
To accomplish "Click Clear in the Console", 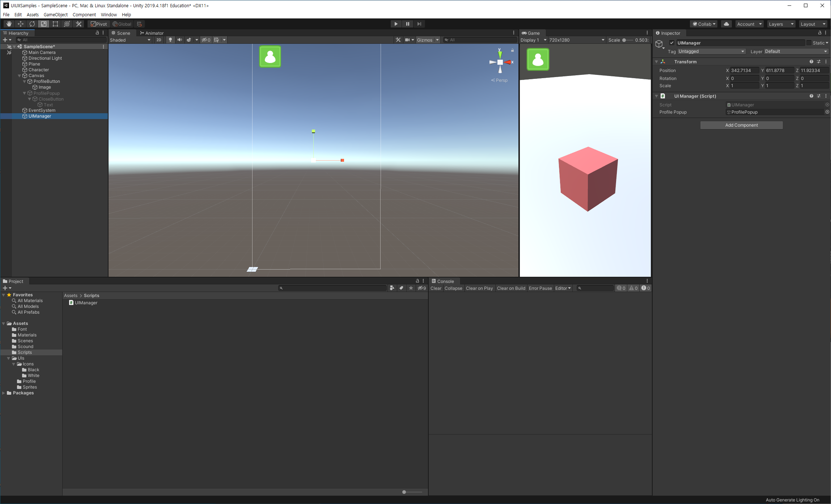I will click(436, 288).
